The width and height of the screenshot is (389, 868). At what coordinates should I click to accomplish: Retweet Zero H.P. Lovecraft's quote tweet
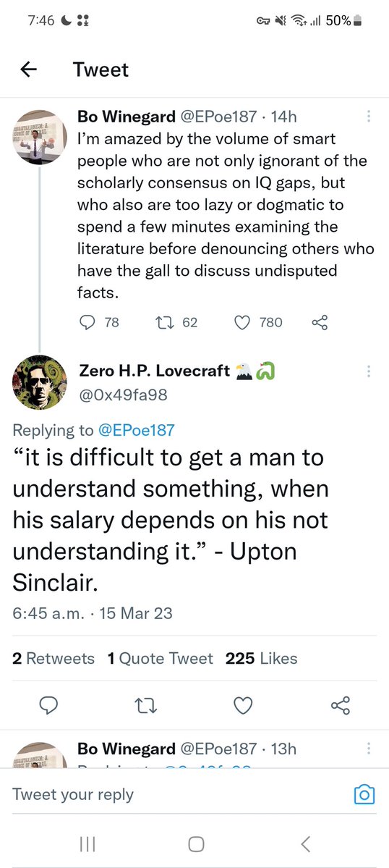point(147,704)
